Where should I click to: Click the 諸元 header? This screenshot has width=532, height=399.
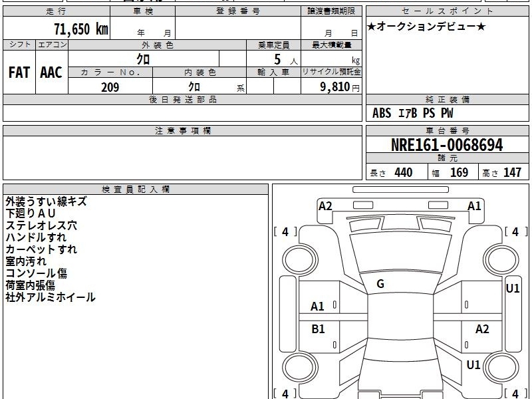(x=447, y=158)
